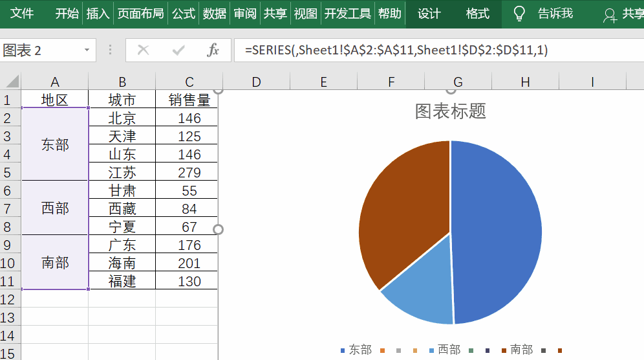Select column G header
The height and width of the screenshot is (360, 644).
click(458, 82)
